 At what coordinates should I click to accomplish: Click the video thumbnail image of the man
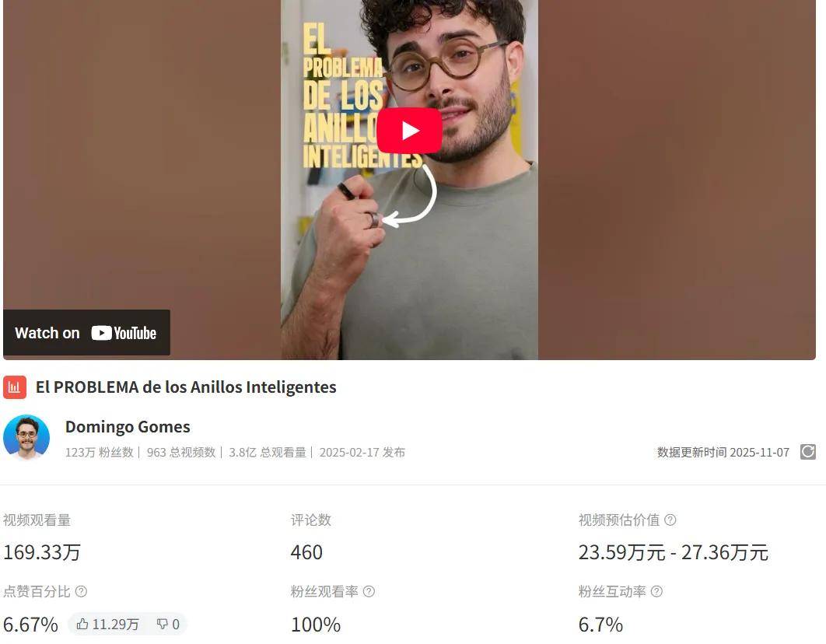click(x=409, y=180)
